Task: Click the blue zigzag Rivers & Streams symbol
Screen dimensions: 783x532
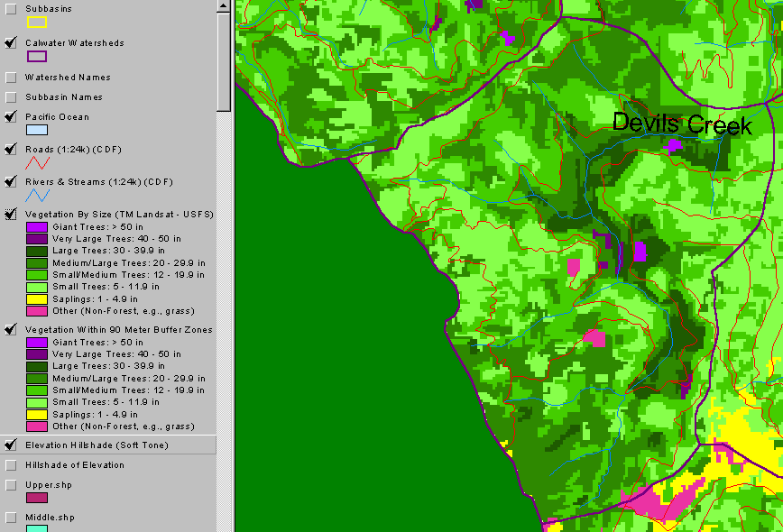Action: coord(38,195)
